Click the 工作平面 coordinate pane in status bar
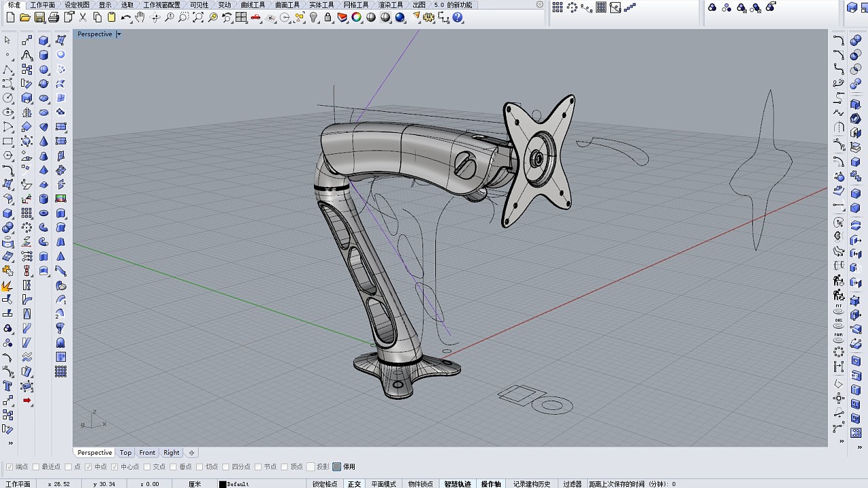Screen dimensions: 868x488 pyautogui.click(x=18, y=484)
